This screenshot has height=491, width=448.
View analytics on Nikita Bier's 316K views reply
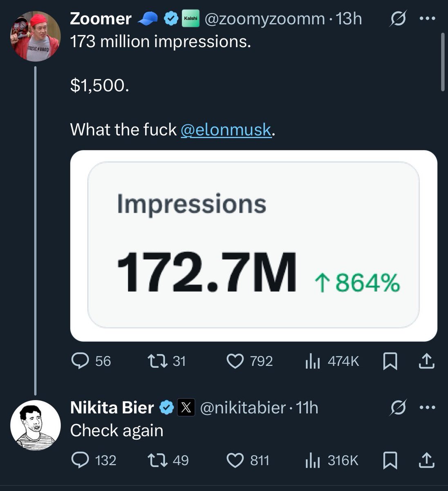click(x=312, y=460)
